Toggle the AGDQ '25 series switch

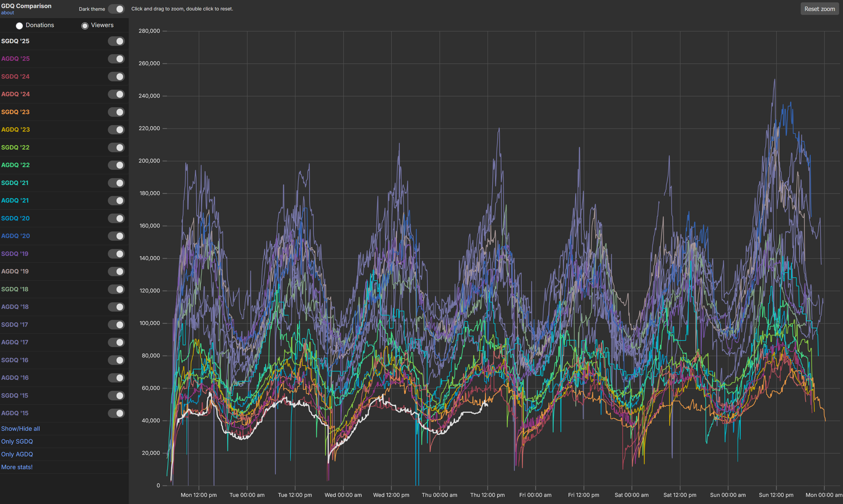click(116, 59)
